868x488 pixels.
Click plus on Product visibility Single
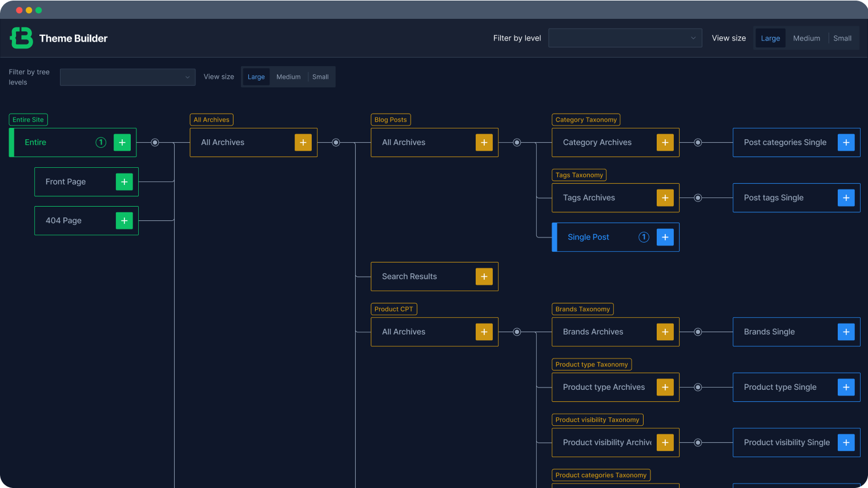[846, 442]
